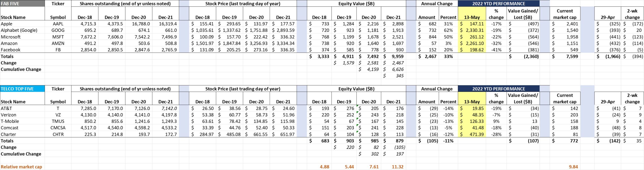This screenshot has height=170, width=644.
Task: Click Comcast 13-May price 41.48
Action: [472, 128]
